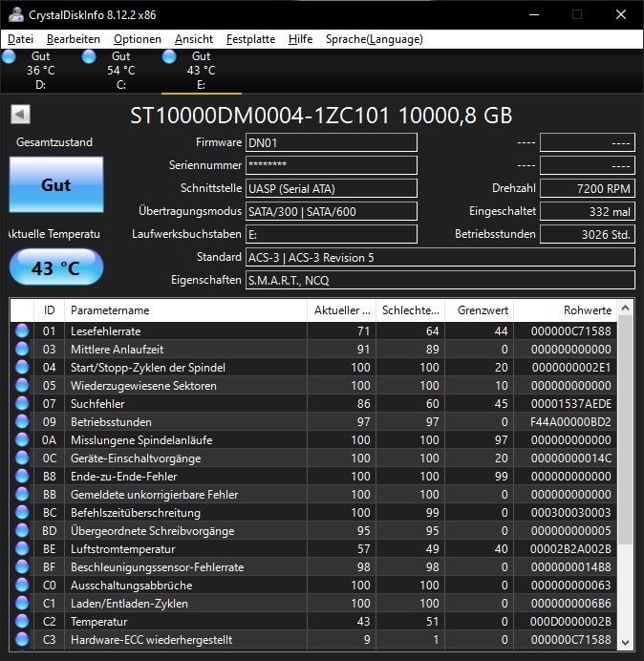
Task: Click the Firmware field DN01
Action: (332, 142)
